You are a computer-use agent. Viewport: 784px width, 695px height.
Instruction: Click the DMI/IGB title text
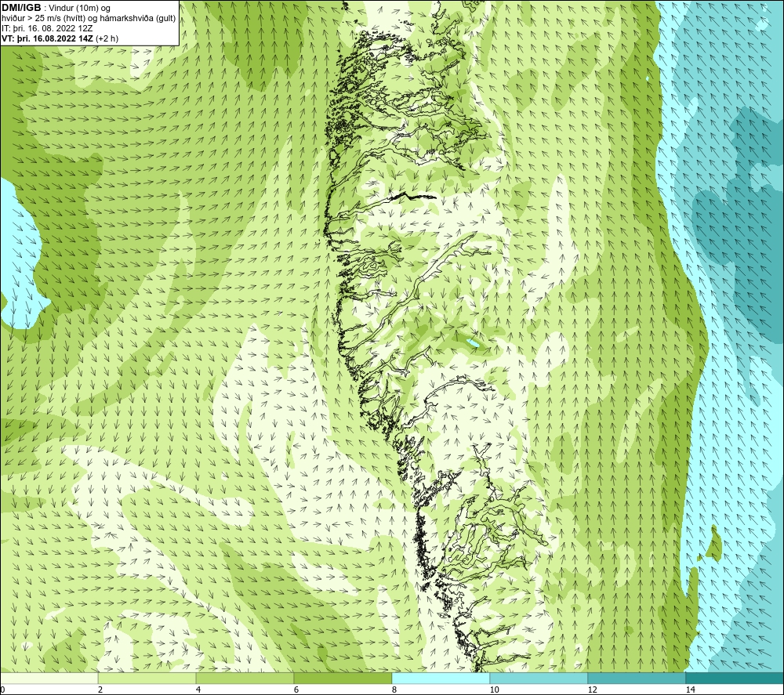pos(21,8)
